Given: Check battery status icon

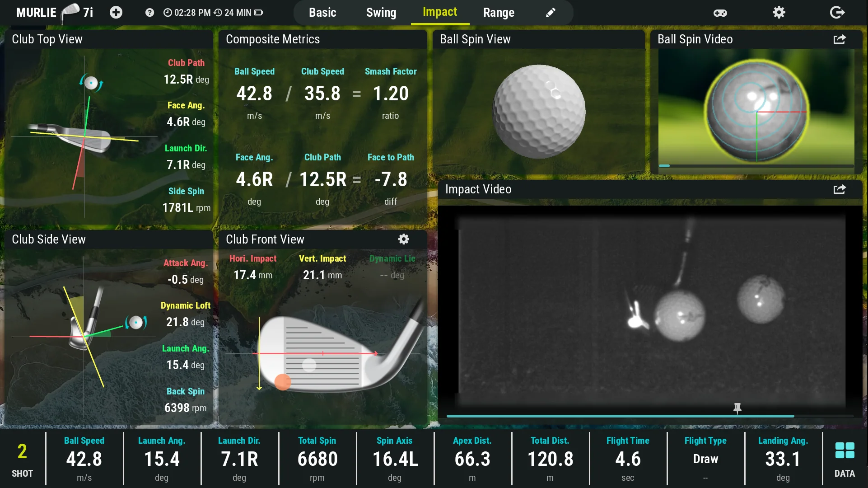Looking at the screenshot, I should pyautogui.click(x=258, y=13).
